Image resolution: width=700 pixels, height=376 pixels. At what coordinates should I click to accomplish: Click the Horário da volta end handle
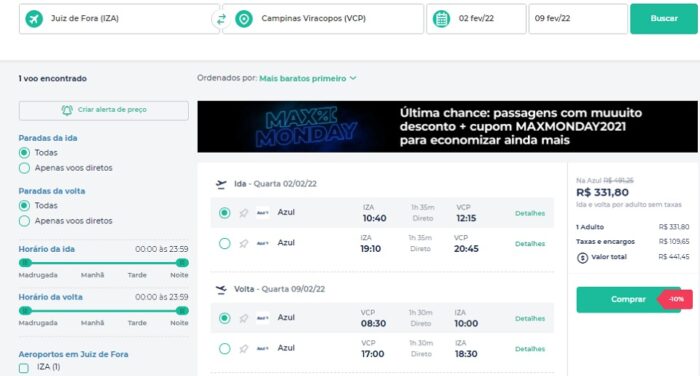(x=182, y=310)
